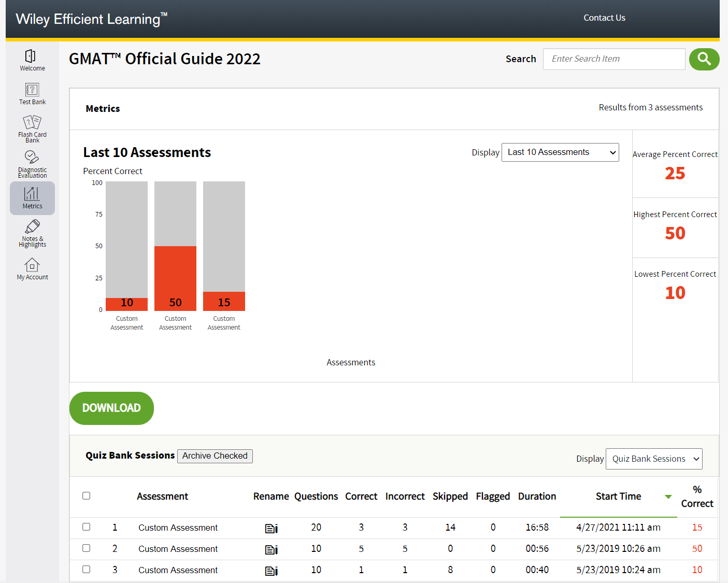
Task: Click the Correct column header
Action: (361, 496)
